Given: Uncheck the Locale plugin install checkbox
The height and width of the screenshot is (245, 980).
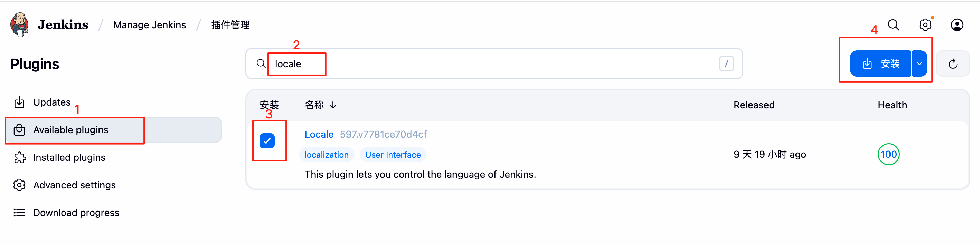Looking at the screenshot, I should click(267, 141).
